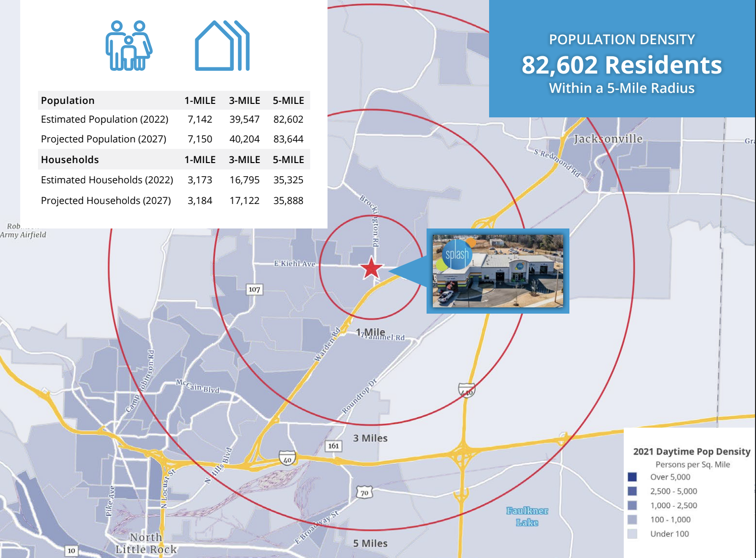The image size is (756, 558).
Task: Open the Splash car wash aerial photo
Action: [x=498, y=271]
